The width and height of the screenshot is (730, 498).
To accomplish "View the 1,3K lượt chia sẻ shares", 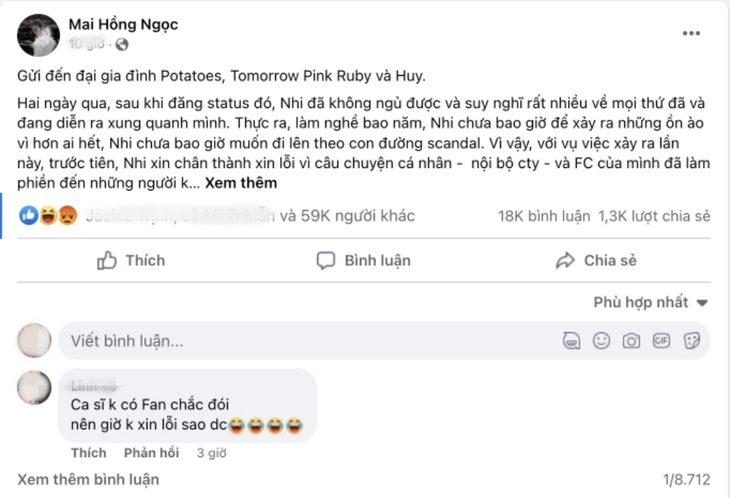I will [654, 215].
